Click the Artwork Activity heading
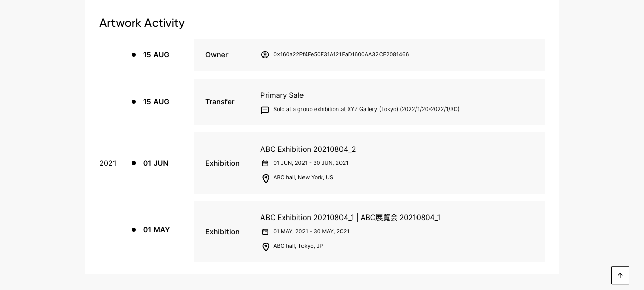 (x=142, y=23)
